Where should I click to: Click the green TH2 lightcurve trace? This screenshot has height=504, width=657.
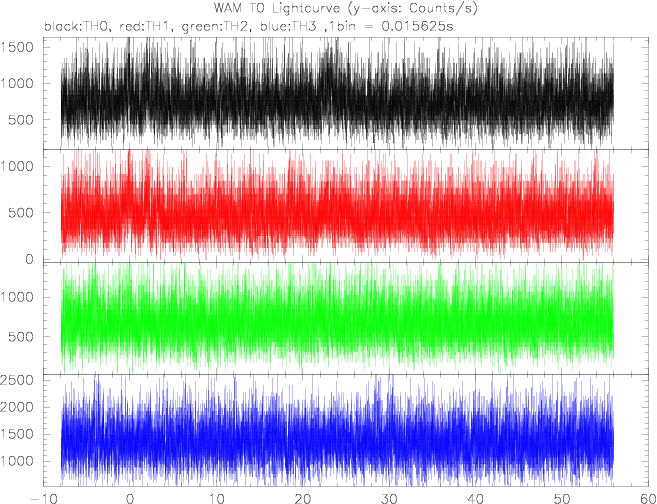[x=337, y=316]
